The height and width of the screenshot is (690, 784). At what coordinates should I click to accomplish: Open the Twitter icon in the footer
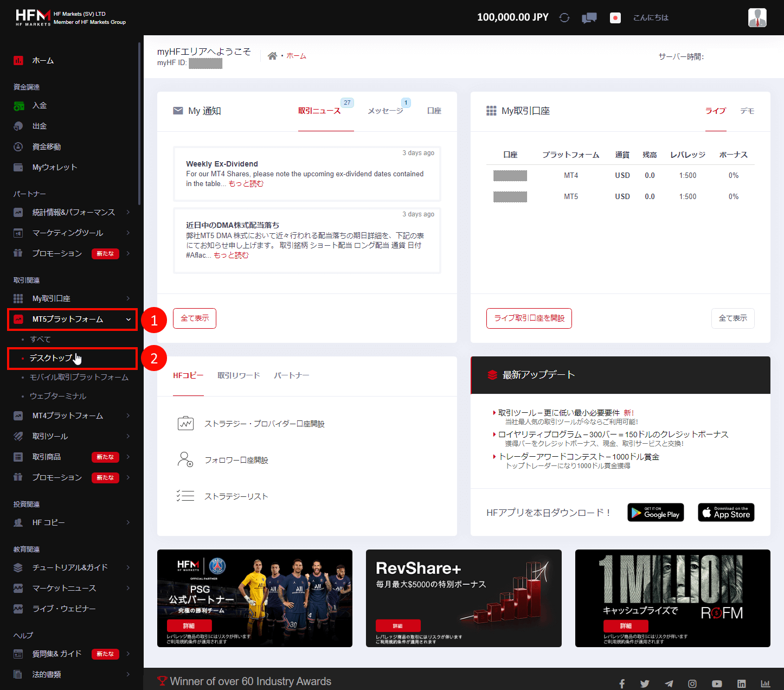pos(645,683)
